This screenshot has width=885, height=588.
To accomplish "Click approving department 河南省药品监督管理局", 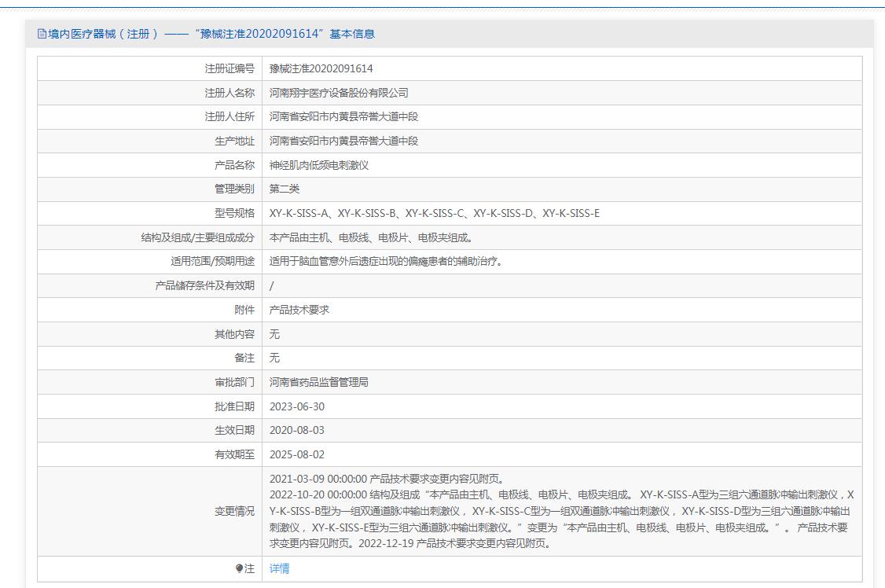I will tap(319, 382).
